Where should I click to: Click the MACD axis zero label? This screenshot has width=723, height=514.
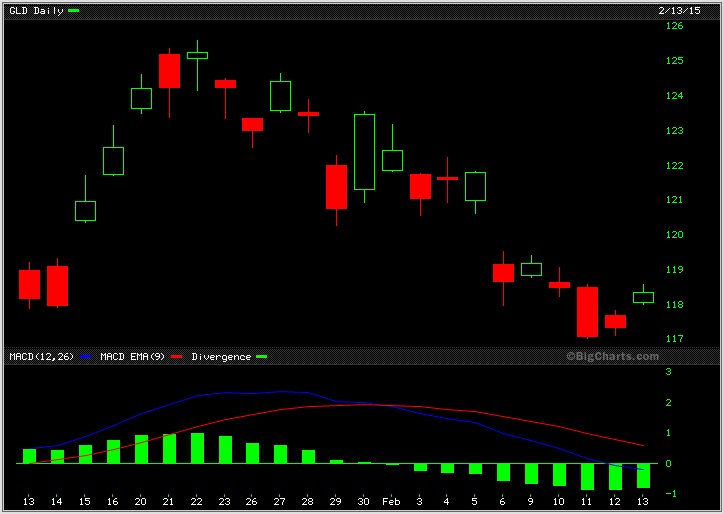668,464
